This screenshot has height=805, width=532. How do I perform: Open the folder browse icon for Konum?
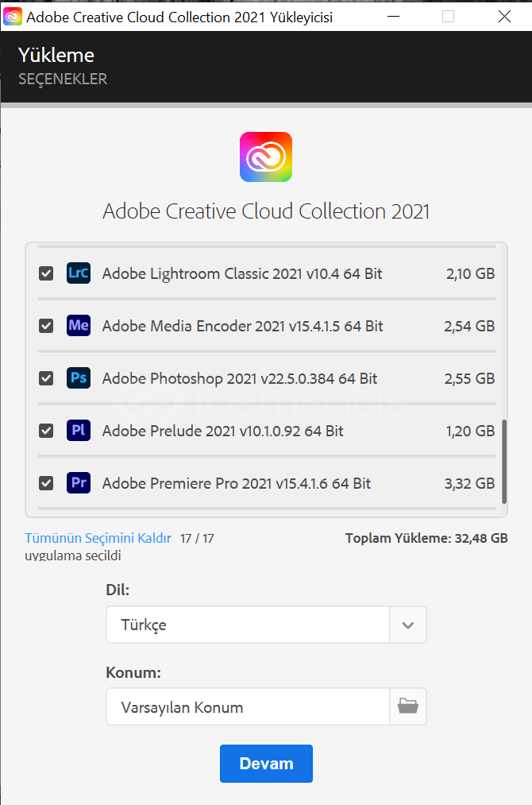(408, 706)
